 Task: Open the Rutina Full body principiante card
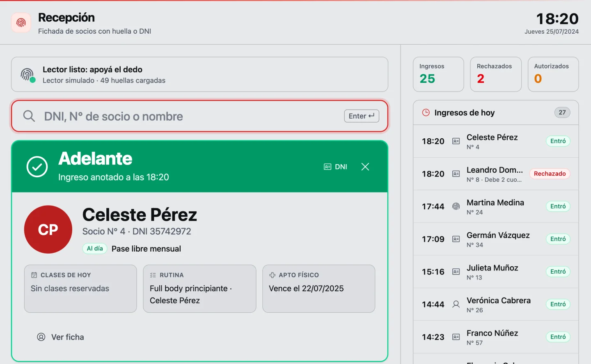199,288
